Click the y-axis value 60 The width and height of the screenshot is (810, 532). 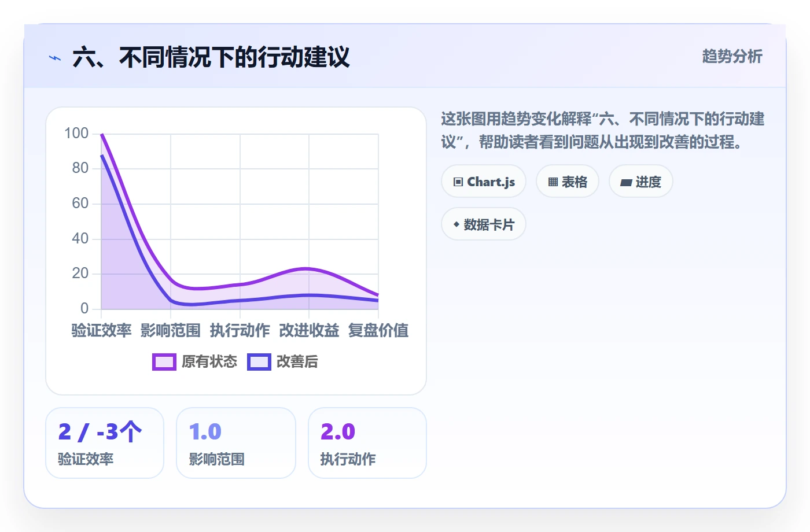click(x=80, y=204)
